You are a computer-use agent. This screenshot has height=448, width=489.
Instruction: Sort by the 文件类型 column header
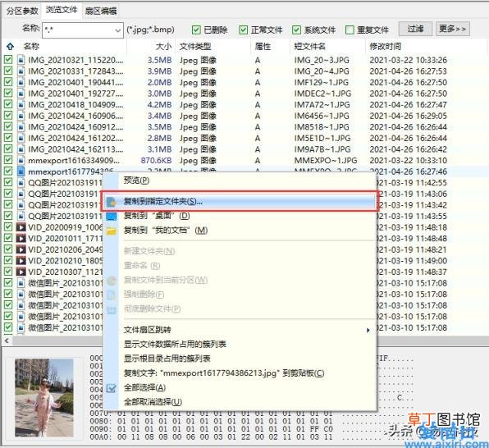[195, 47]
